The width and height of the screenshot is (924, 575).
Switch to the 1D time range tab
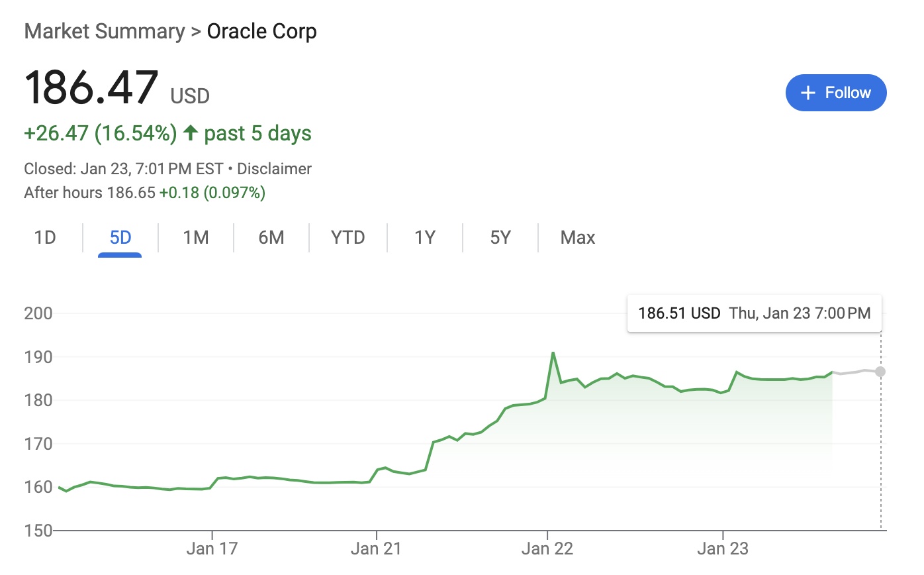pos(45,237)
